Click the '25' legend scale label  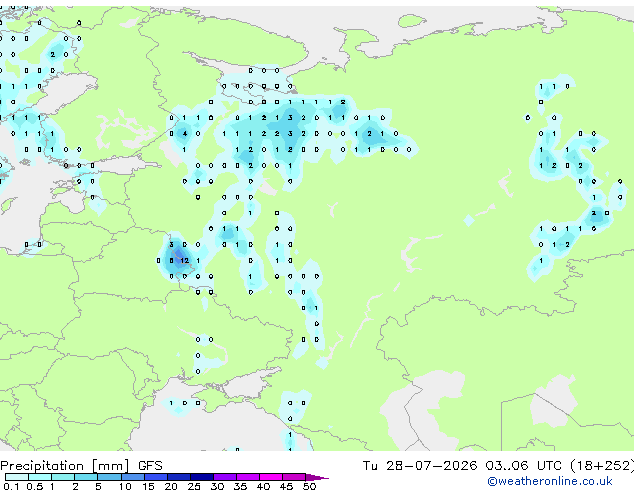(194, 486)
